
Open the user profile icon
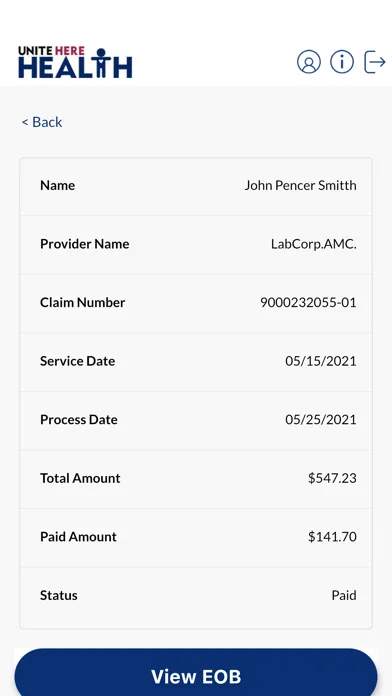pyautogui.click(x=309, y=62)
